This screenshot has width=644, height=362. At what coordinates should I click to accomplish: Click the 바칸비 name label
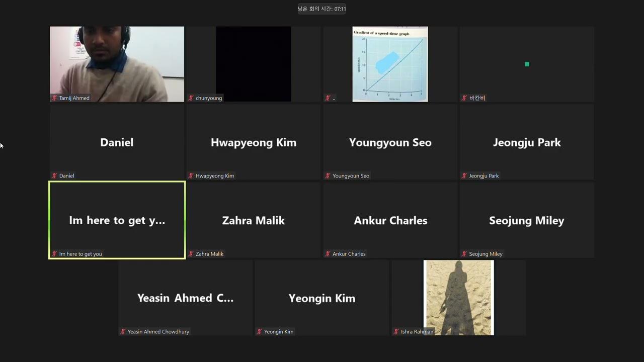[x=477, y=98]
